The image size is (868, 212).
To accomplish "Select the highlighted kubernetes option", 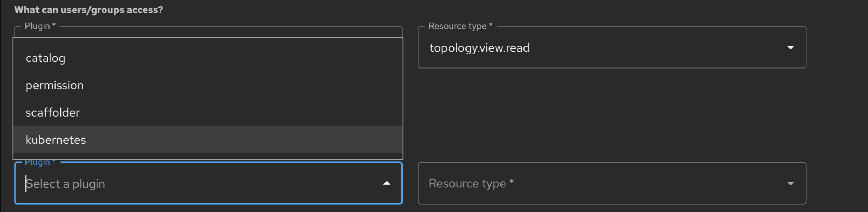I will [56, 140].
